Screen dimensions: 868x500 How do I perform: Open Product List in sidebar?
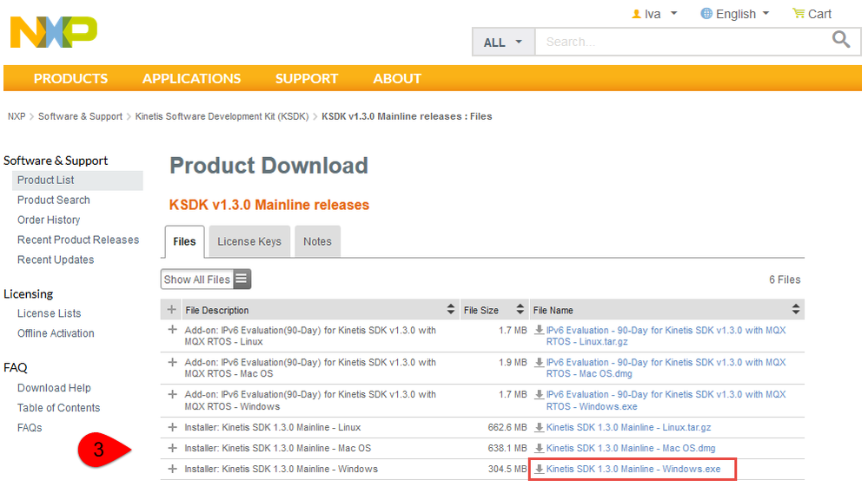coord(45,181)
